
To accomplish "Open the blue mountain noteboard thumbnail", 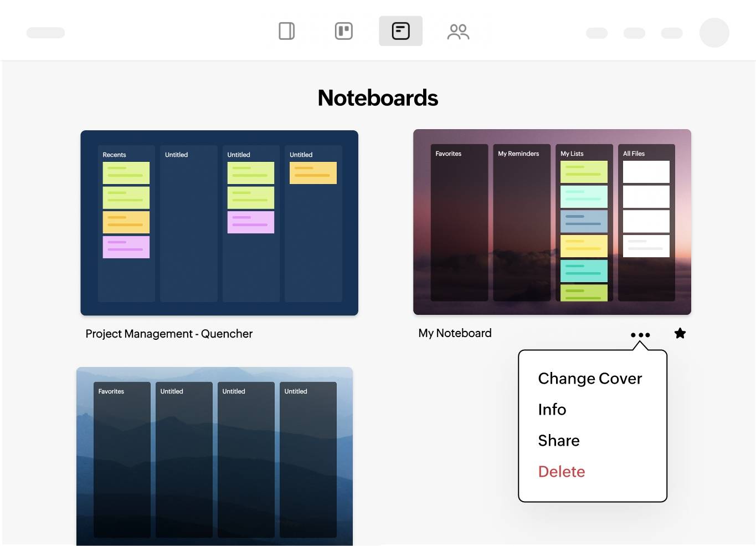I will coord(214,456).
